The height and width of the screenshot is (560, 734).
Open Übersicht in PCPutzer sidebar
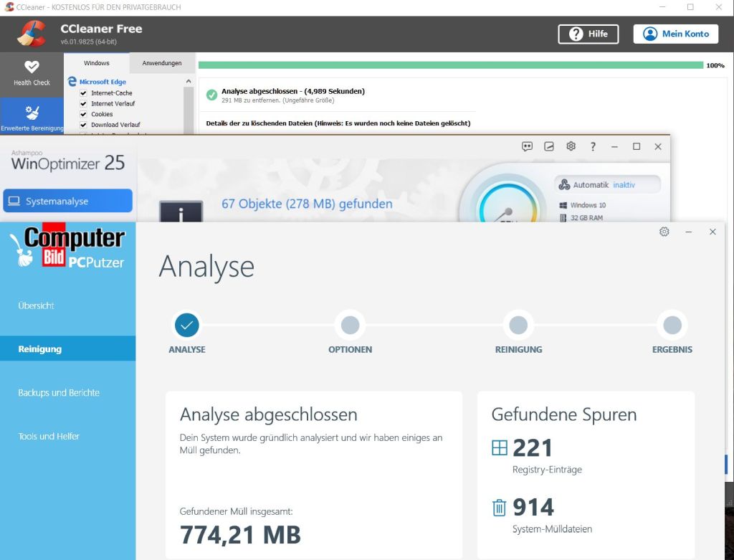[36, 305]
